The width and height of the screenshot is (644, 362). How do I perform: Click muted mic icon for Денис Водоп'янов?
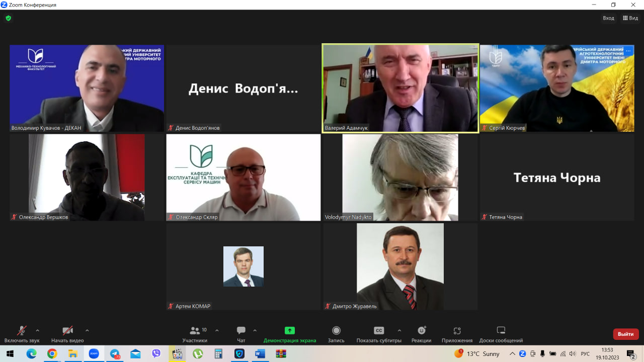coord(171,128)
